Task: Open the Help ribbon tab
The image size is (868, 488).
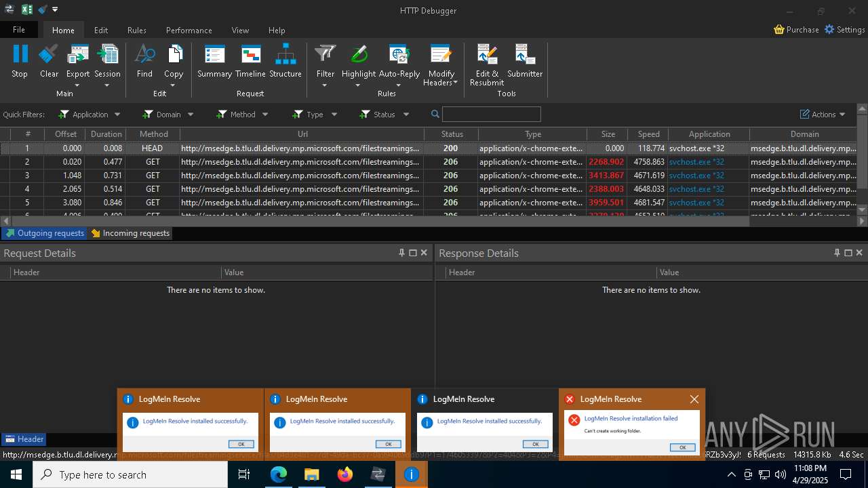Action: (277, 30)
